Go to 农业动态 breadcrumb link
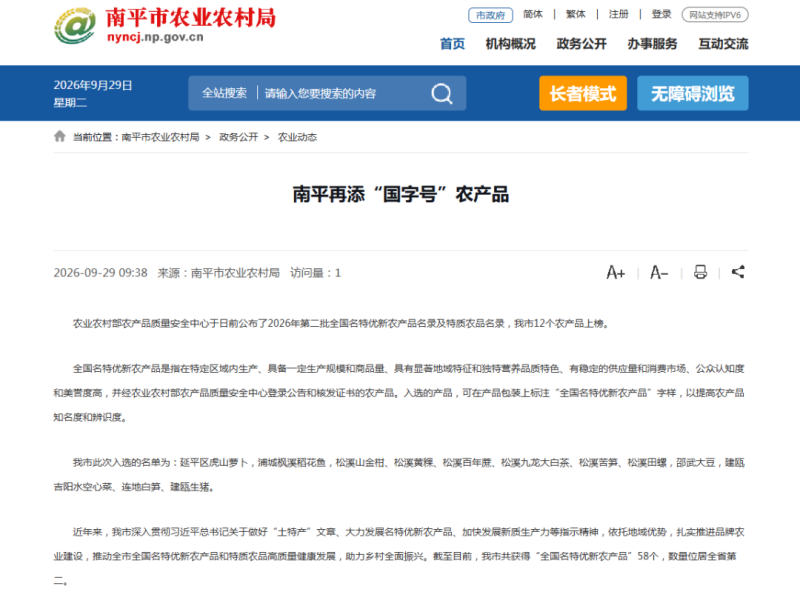 (x=297, y=137)
